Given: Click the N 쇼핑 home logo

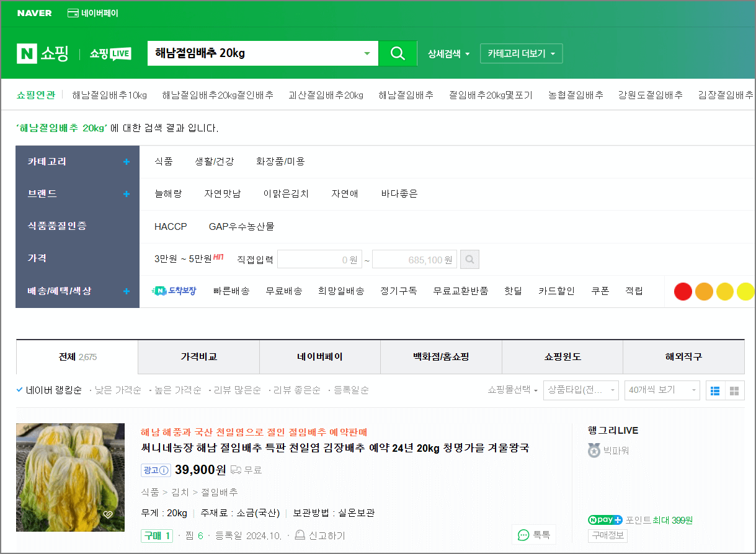Looking at the screenshot, I should coord(43,54).
